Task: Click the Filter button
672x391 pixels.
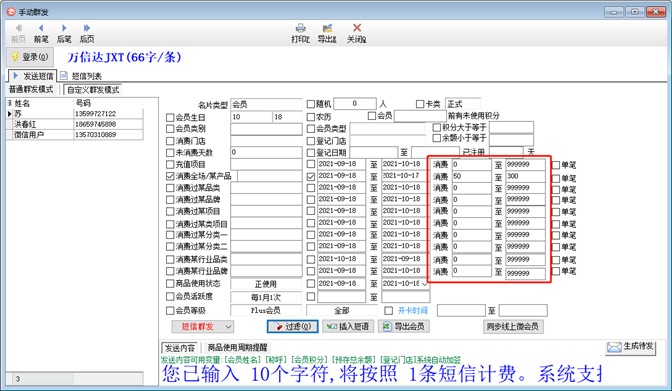Action: tap(292, 327)
